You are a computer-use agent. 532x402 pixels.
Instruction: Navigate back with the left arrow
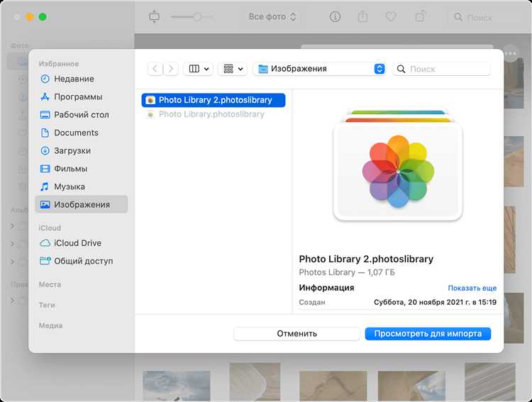click(155, 69)
